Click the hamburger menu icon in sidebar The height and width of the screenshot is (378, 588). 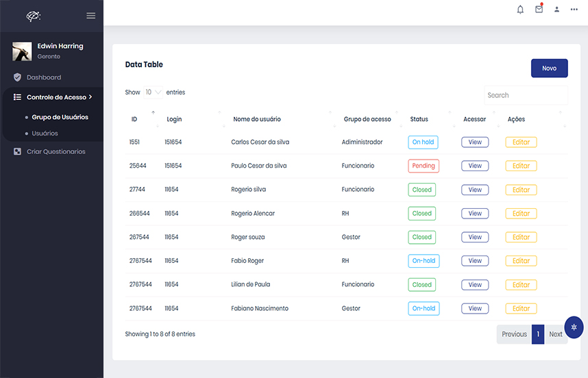pyautogui.click(x=90, y=16)
